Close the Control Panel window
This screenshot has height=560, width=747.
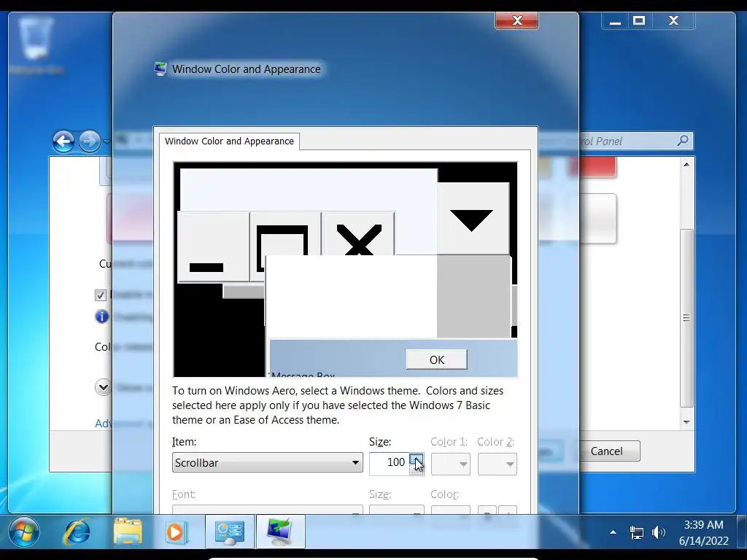tap(673, 20)
